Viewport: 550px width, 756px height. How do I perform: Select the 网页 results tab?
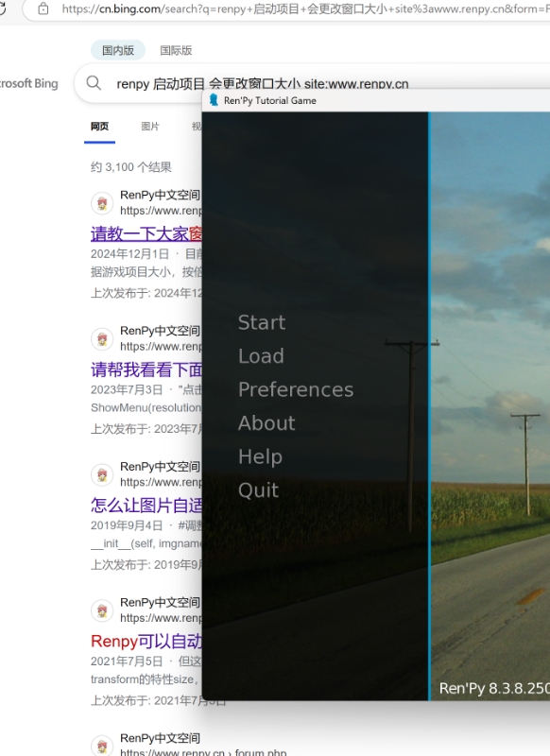pyautogui.click(x=100, y=127)
